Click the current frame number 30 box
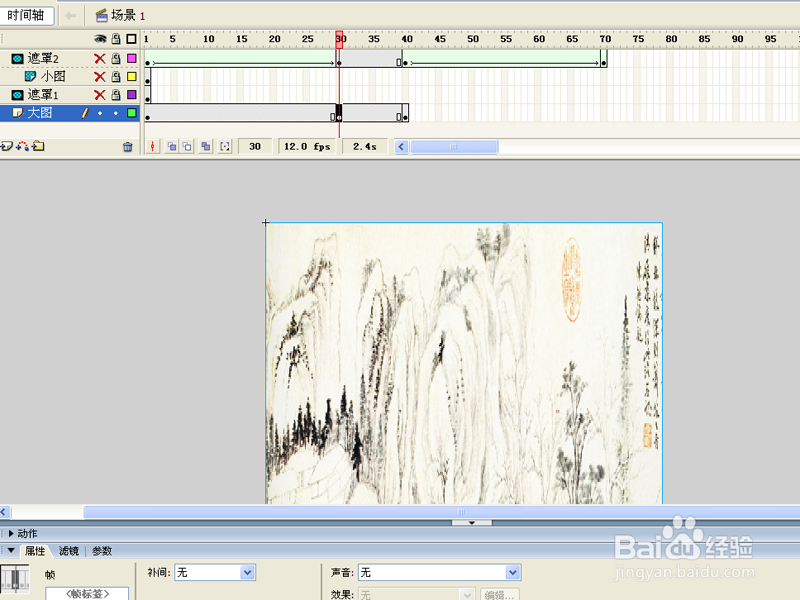800x600 pixels. click(255, 147)
